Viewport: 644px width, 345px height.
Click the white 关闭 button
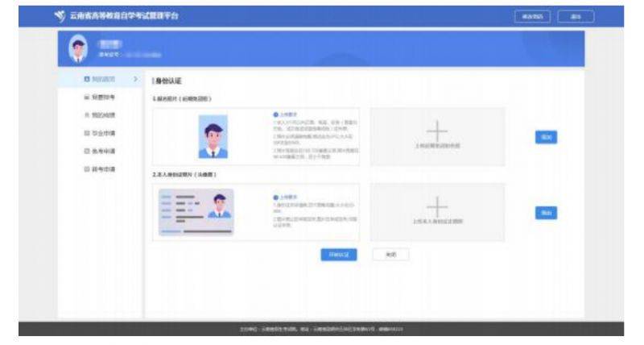click(x=390, y=253)
